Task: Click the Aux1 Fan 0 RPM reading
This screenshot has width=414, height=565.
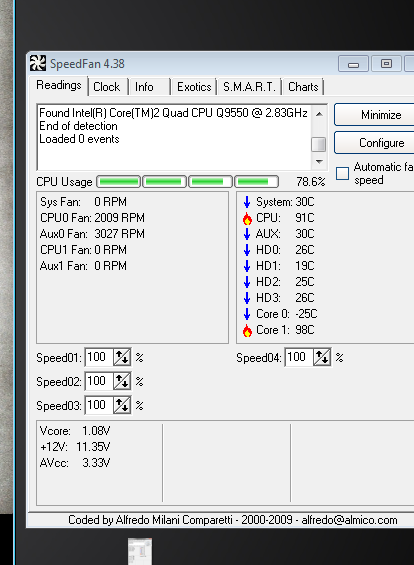Action: click(x=83, y=266)
